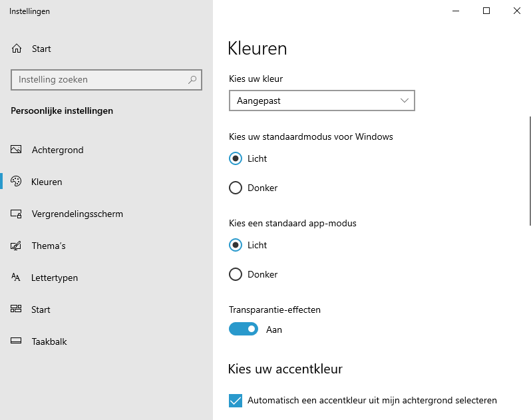Screen dimensions: 531x420
Task: Click the Taakbalk icon in sidebar
Action: [17, 341]
